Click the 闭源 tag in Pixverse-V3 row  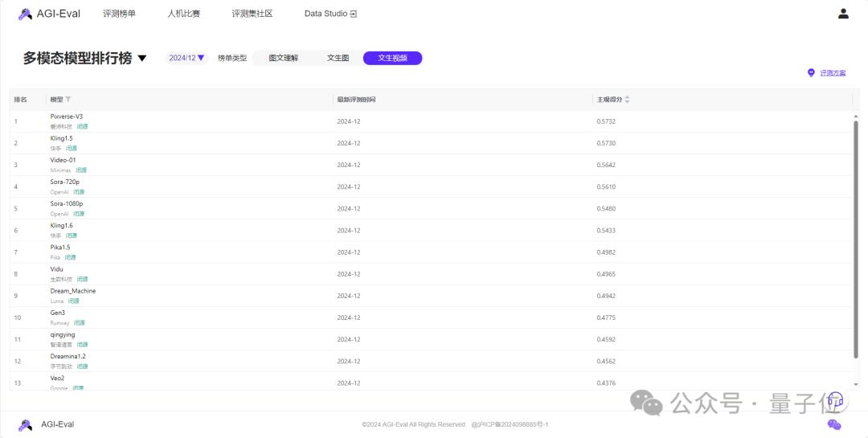tap(83, 127)
